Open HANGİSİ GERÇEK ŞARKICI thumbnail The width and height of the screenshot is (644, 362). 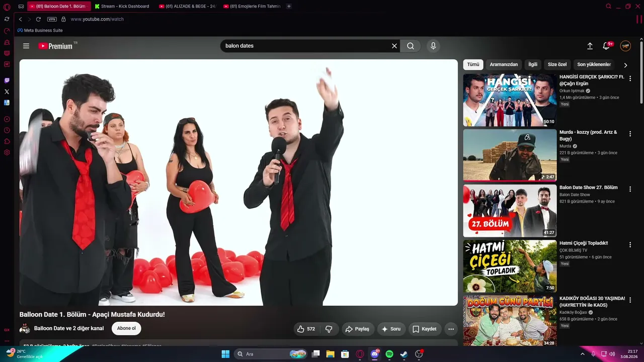click(510, 100)
